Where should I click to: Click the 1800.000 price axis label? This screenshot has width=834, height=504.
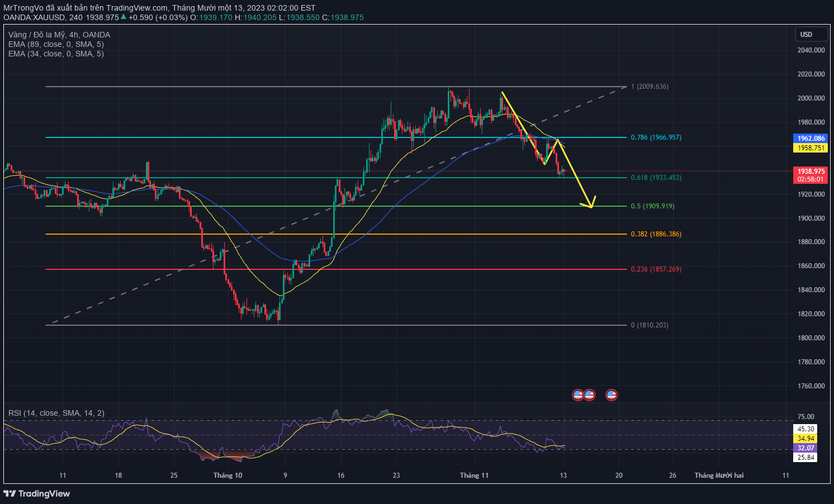[811, 338]
